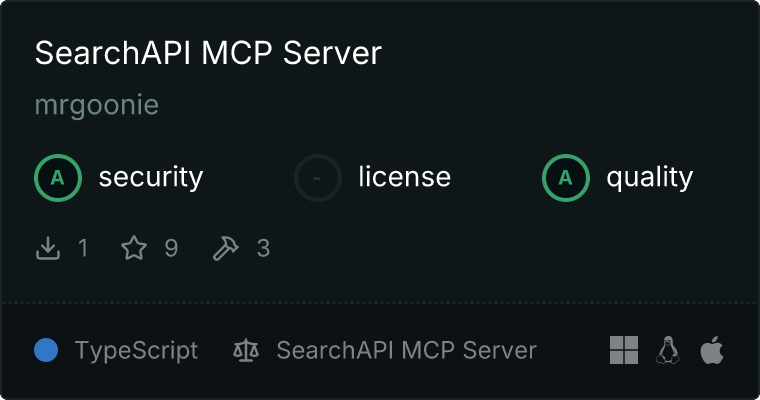Click the license label text
The height and width of the screenshot is (400, 760).
(405, 176)
